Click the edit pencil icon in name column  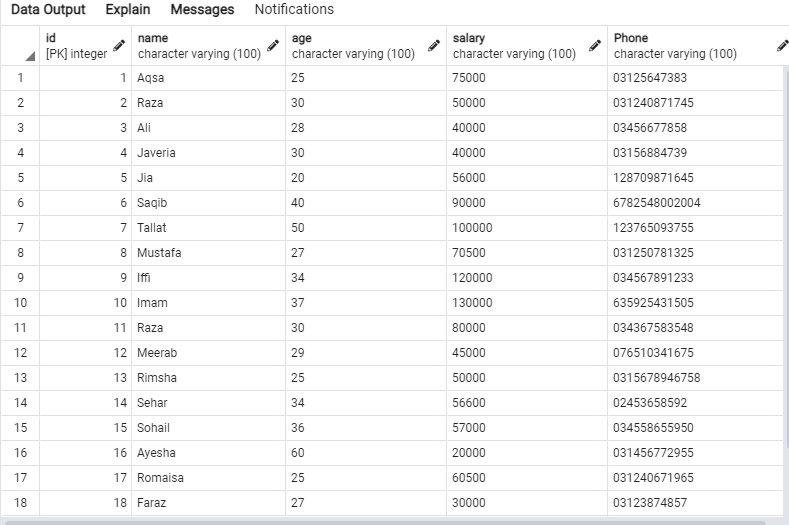point(273,45)
